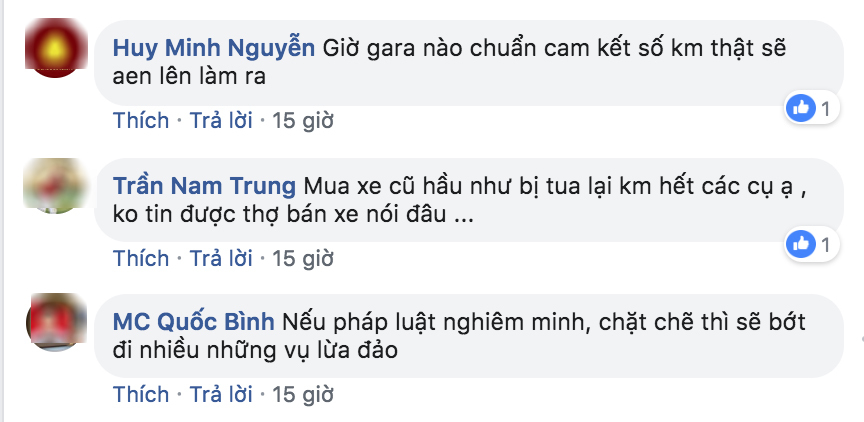Screen dimensions: 864x422
Task: Show reaction count on Huy Minh Nguyễn's comment
Action: click(x=825, y=109)
